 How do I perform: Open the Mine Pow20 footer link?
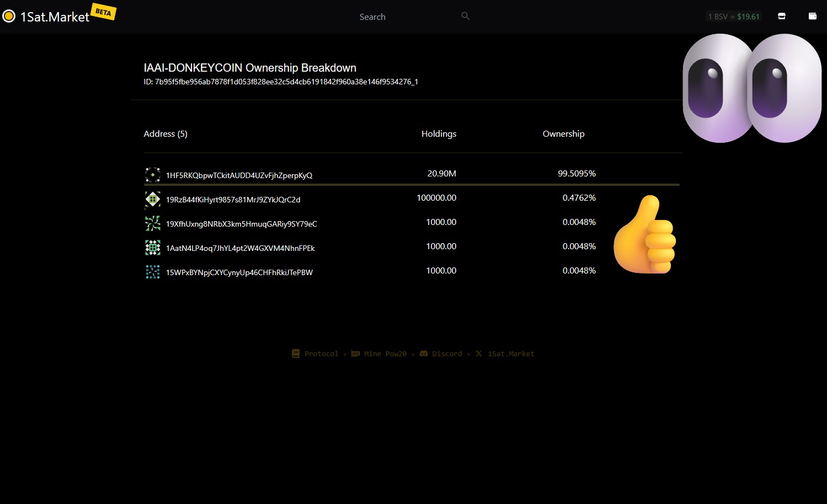pos(385,354)
